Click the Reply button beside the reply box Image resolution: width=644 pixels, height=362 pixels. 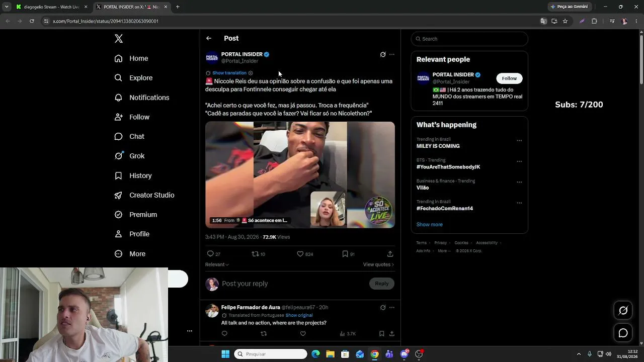point(382,284)
